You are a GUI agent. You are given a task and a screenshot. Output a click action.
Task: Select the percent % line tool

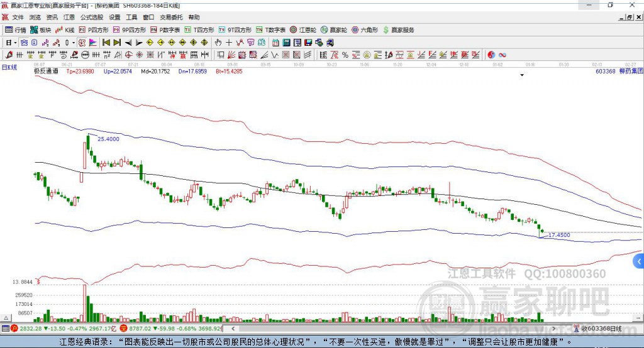click(x=345, y=55)
